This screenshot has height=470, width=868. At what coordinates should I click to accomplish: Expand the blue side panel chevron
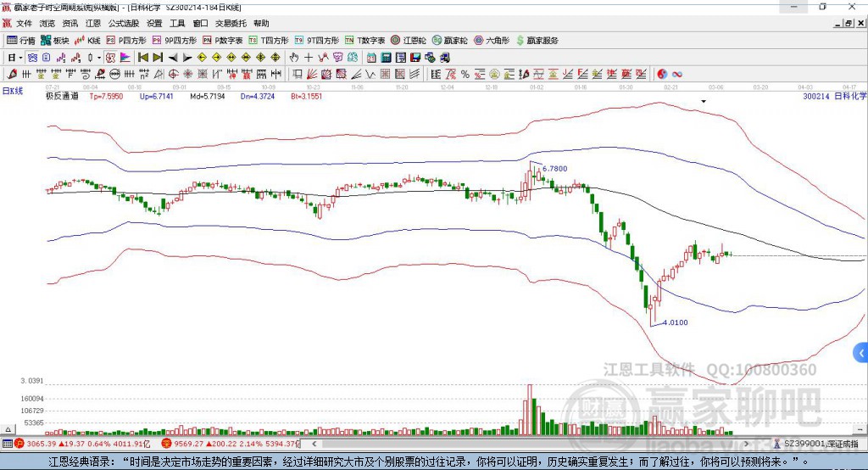[861, 353]
